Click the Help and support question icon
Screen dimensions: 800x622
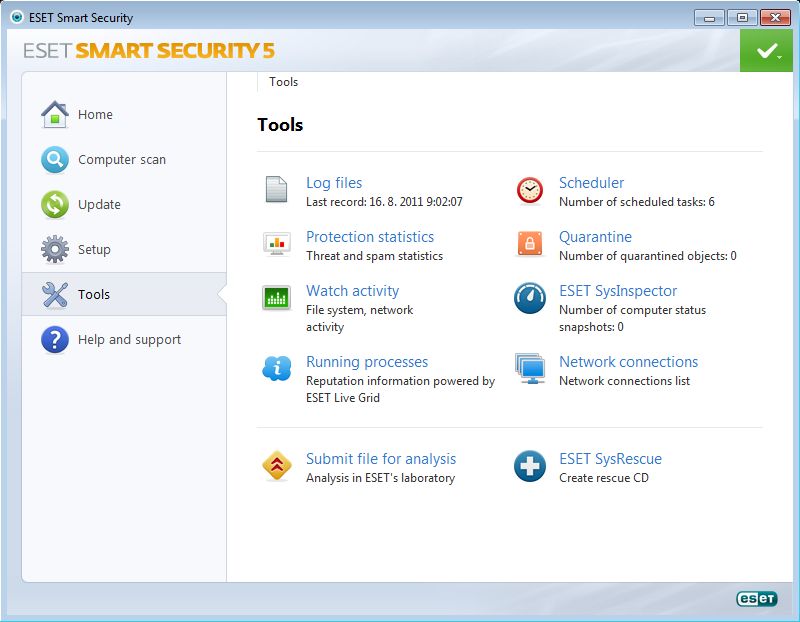point(55,339)
